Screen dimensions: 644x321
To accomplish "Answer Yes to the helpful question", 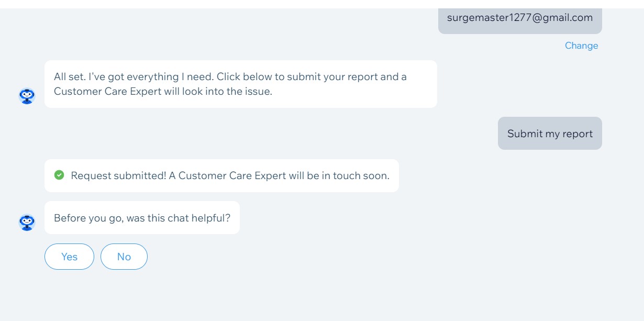I will [69, 257].
